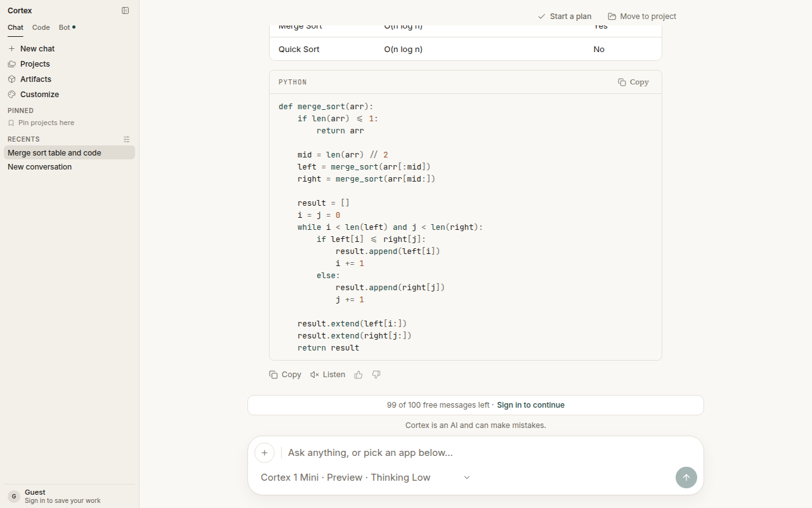Click the PYTHON code language label
The image size is (812, 508).
pyautogui.click(x=292, y=83)
